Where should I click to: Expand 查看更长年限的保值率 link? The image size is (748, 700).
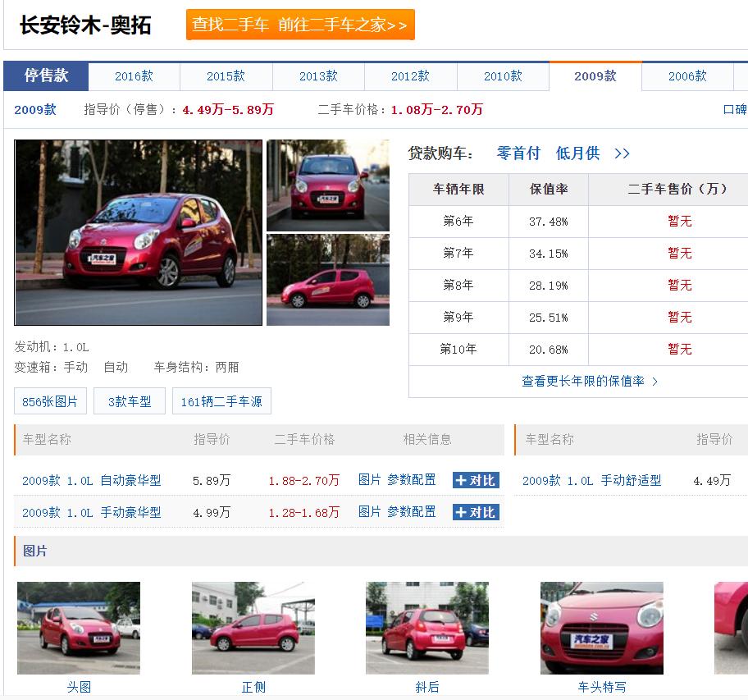point(590,381)
